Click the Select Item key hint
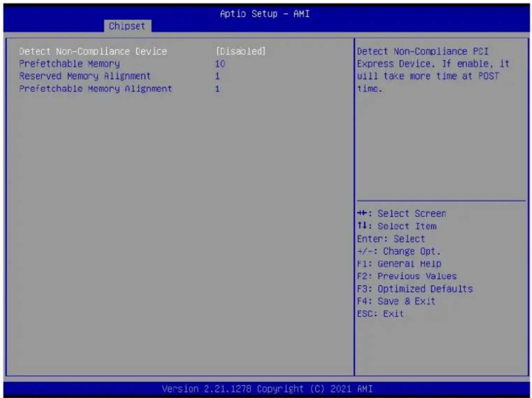Image resolution: width=532 pixels, height=398 pixels. (397, 226)
